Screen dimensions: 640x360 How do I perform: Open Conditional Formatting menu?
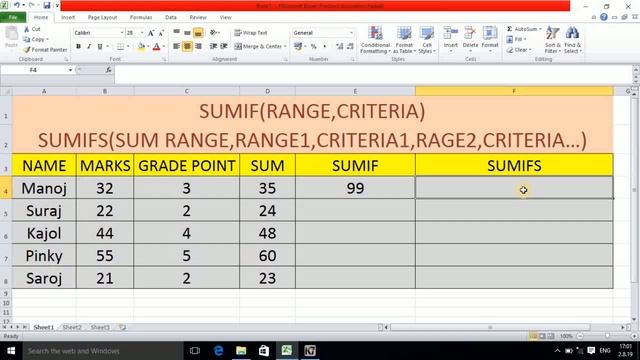(376, 40)
